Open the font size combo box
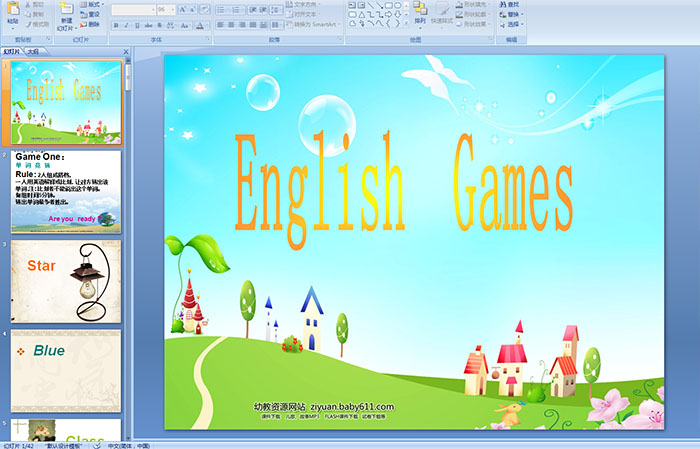The height and width of the screenshot is (449, 700). [x=166, y=10]
